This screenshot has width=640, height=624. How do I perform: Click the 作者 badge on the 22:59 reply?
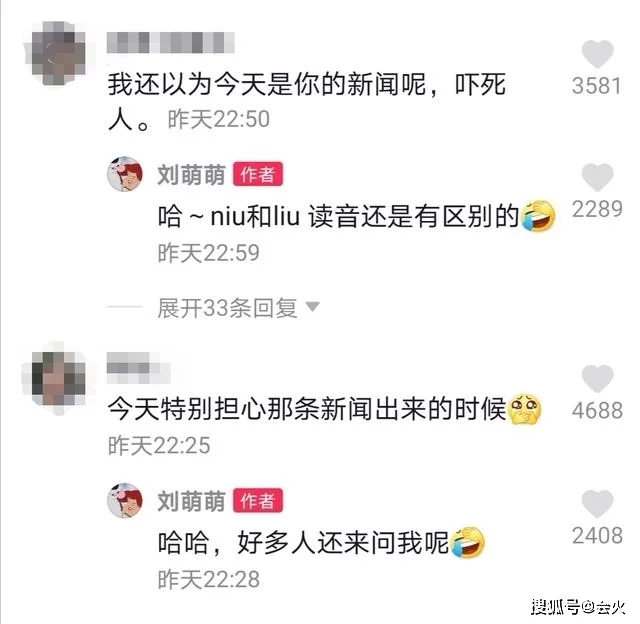pyautogui.click(x=258, y=174)
